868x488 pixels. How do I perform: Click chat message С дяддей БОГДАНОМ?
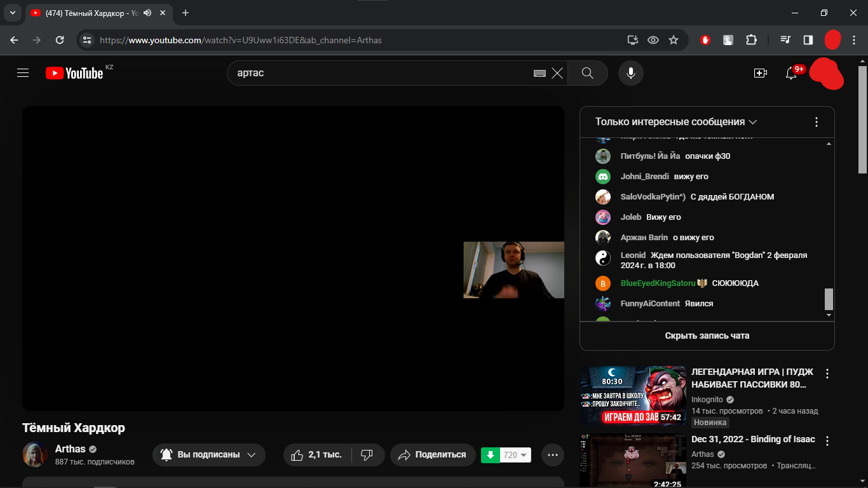pos(732,197)
